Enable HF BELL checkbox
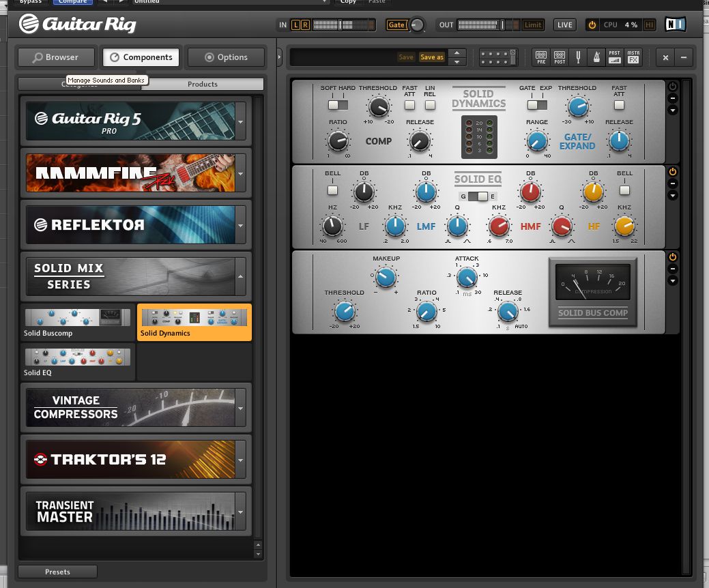This screenshot has width=709, height=588. [624, 190]
